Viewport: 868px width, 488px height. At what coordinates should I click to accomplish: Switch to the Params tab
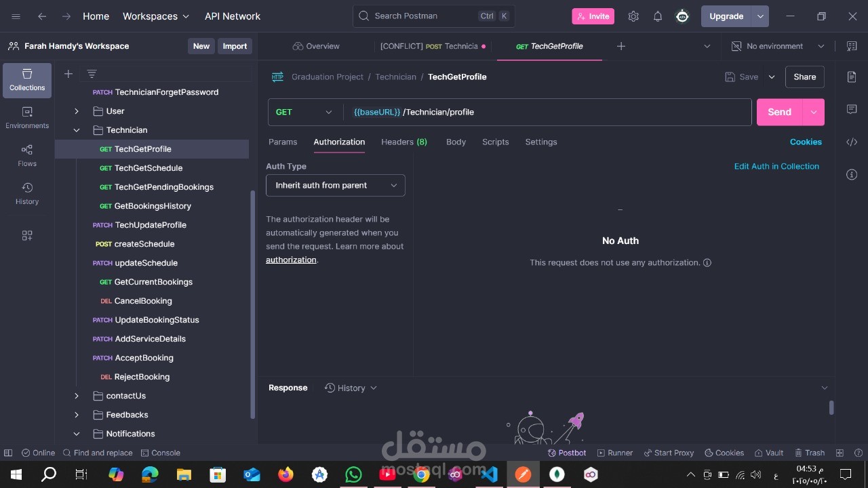click(283, 142)
